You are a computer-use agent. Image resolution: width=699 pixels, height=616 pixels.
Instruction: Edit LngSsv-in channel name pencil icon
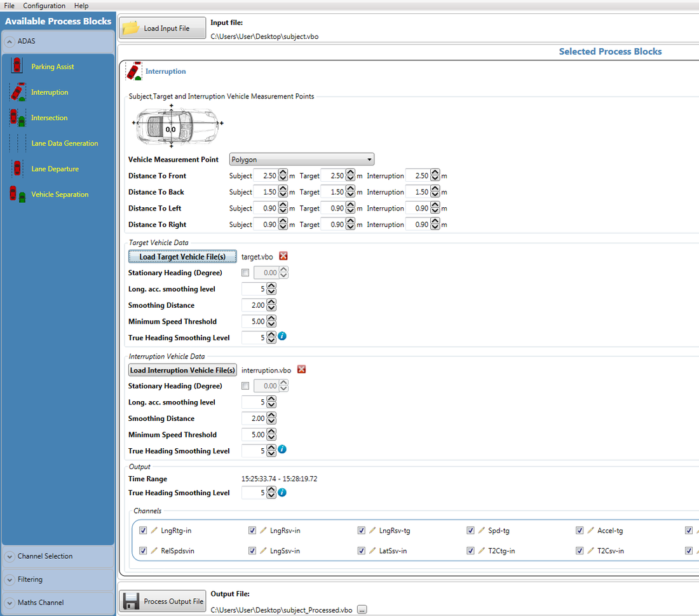point(263,551)
